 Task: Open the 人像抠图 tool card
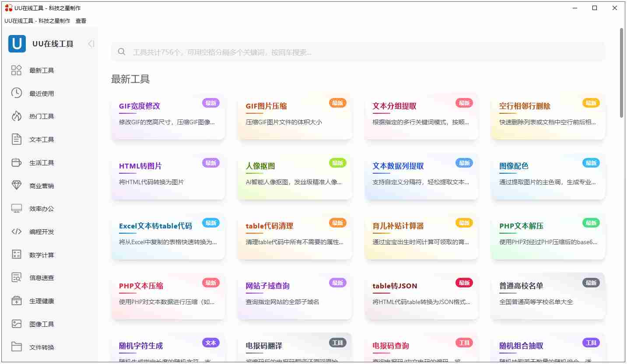294,177
